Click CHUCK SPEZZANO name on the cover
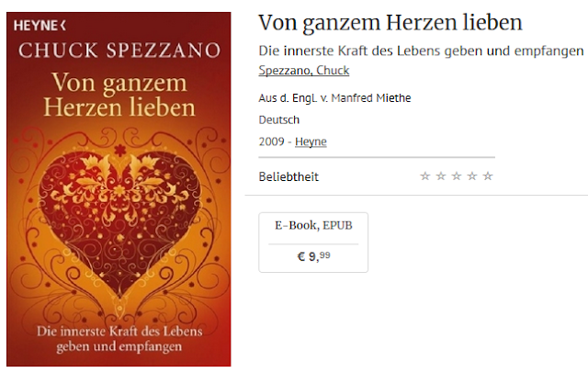Viewport: 588px width, 373px height. (119, 51)
